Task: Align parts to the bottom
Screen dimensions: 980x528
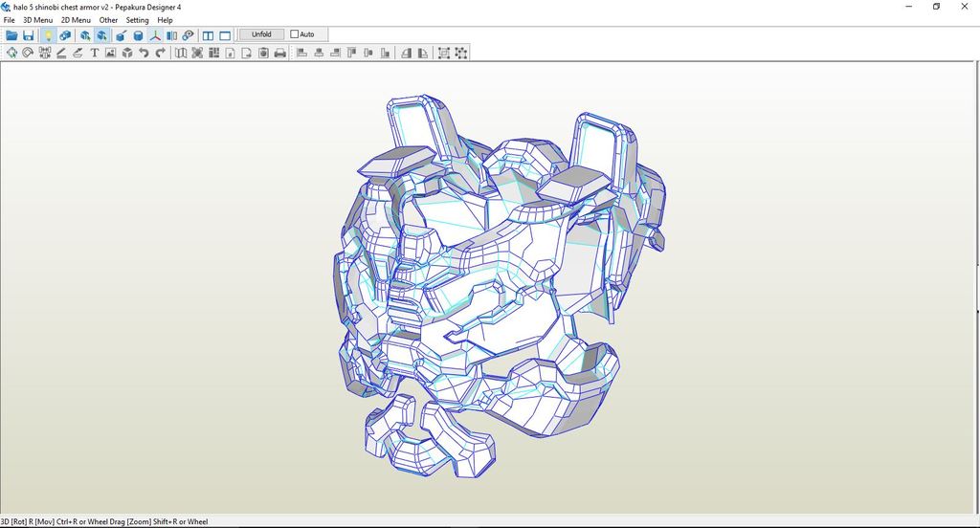Action: coord(385,54)
